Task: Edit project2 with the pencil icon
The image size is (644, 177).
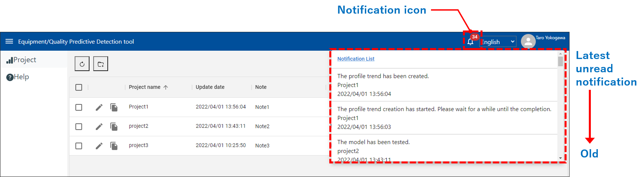Action: click(x=99, y=127)
